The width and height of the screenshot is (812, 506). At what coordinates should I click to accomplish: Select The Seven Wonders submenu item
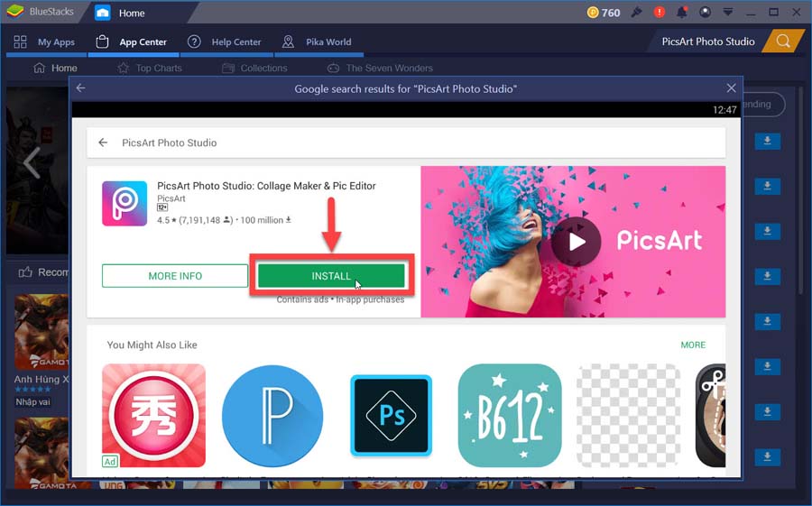pos(380,68)
